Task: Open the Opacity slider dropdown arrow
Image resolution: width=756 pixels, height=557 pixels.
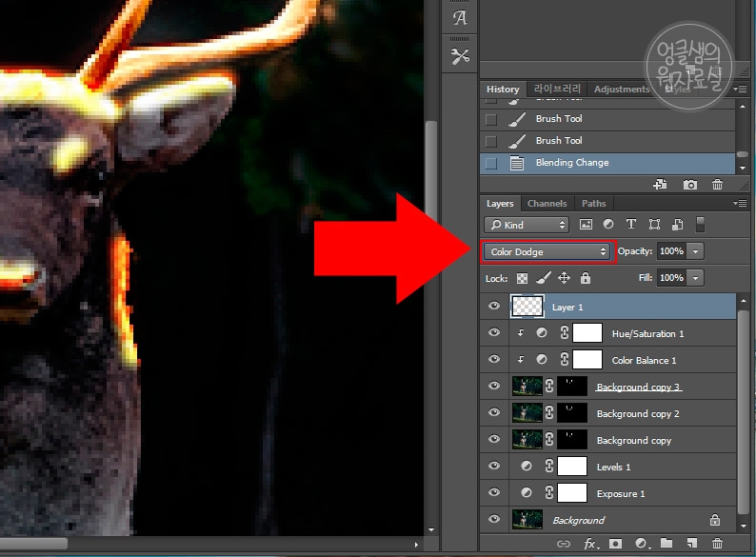Action: point(695,251)
